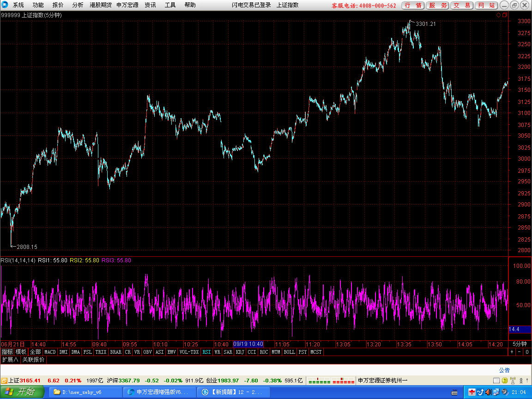Open the 工具 menu

pyautogui.click(x=170, y=5)
